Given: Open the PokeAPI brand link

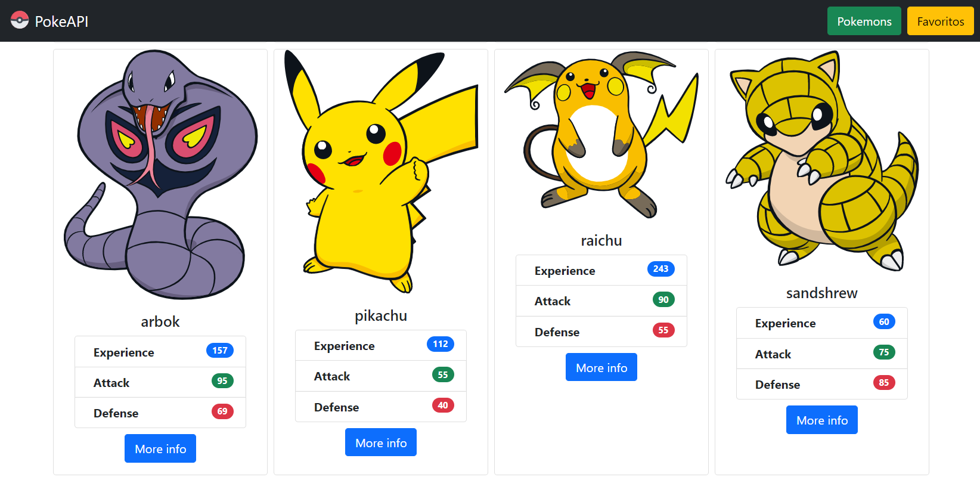Looking at the screenshot, I should pos(61,21).
